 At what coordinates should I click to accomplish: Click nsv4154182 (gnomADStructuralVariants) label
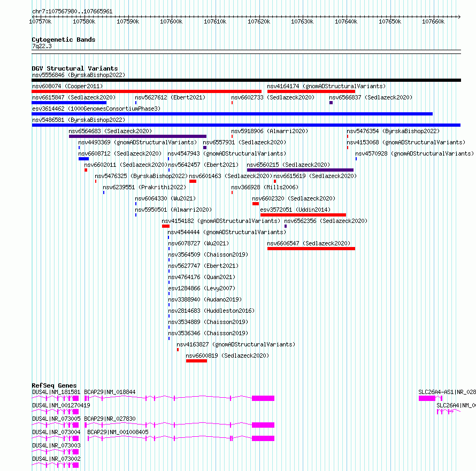pos(221,221)
